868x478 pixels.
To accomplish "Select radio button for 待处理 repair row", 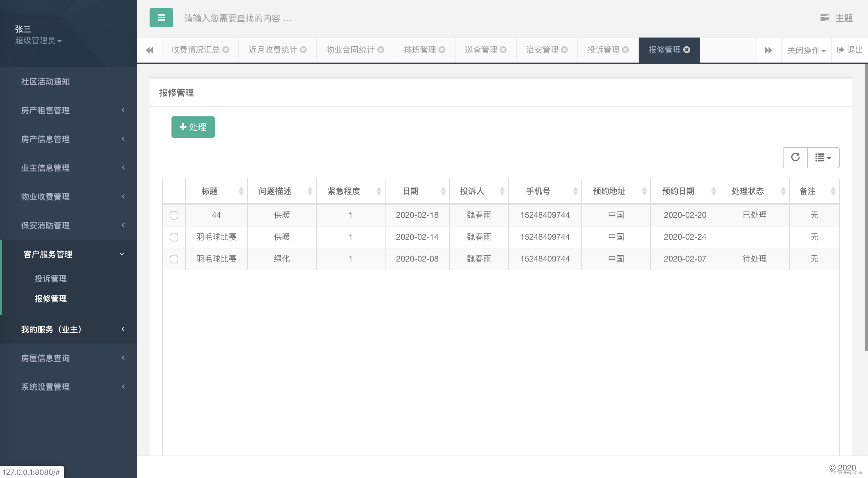I will (x=174, y=259).
